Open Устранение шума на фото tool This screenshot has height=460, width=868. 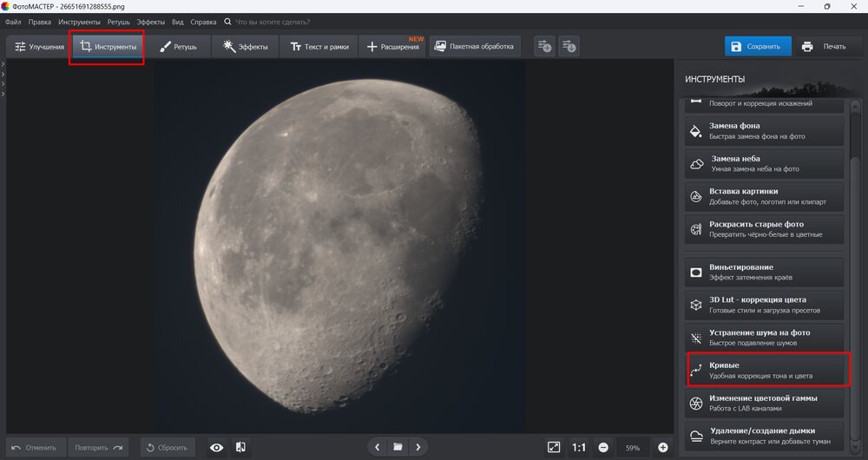(x=765, y=337)
